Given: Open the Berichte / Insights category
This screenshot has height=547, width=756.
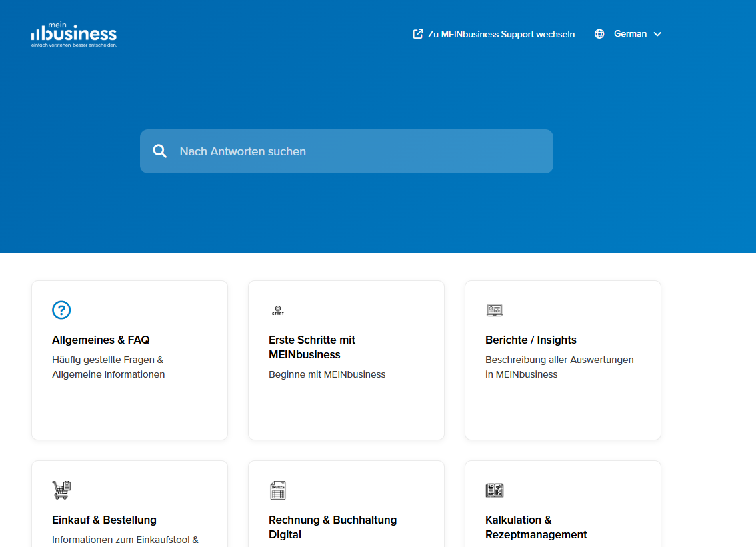Looking at the screenshot, I should [563, 360].
